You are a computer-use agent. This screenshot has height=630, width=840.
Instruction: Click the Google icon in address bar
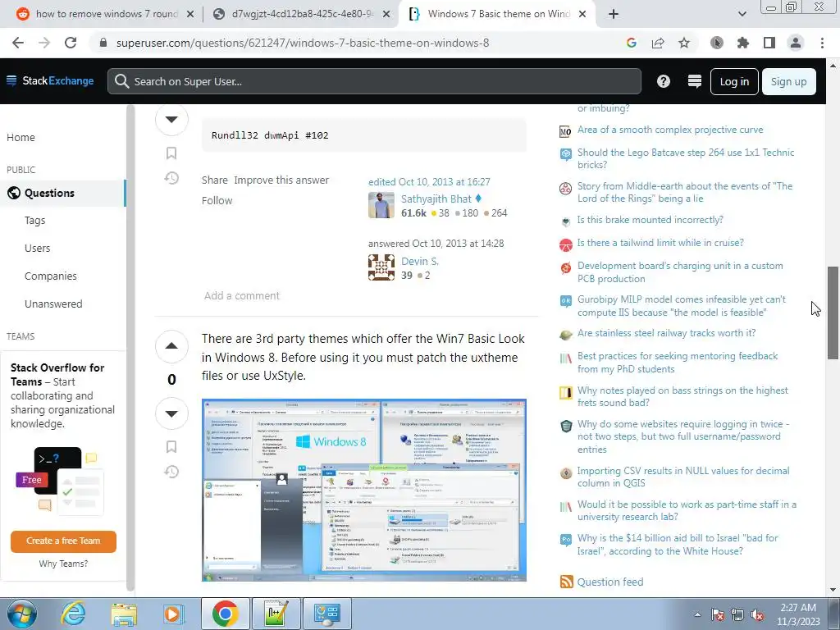tap(631, 43)
